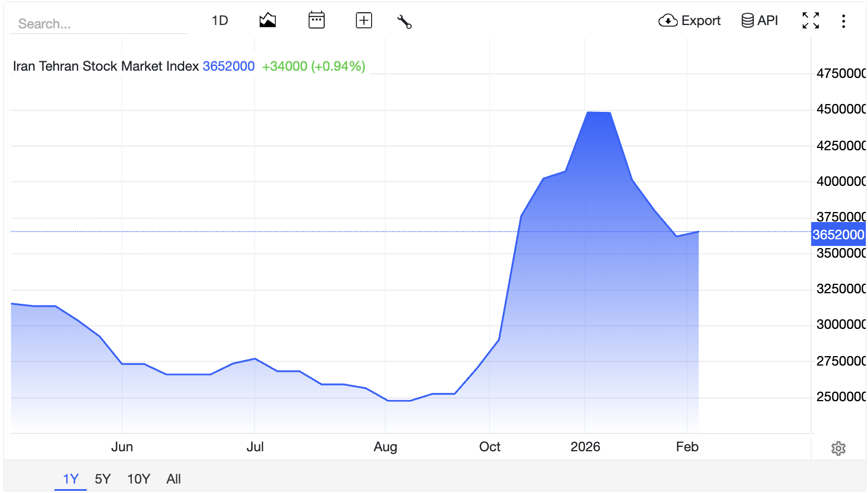868x493 pixels.
Task: Click the Aug label on the time axis
Action: click(385, 447)
